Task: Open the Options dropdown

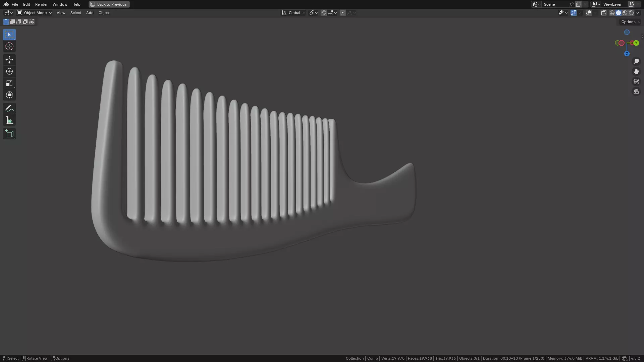Action: pyautogui.click(x=631, y=22)
